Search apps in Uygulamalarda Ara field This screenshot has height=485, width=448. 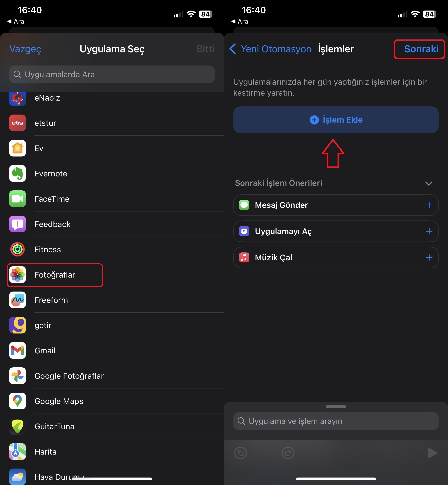pos(111,74)
